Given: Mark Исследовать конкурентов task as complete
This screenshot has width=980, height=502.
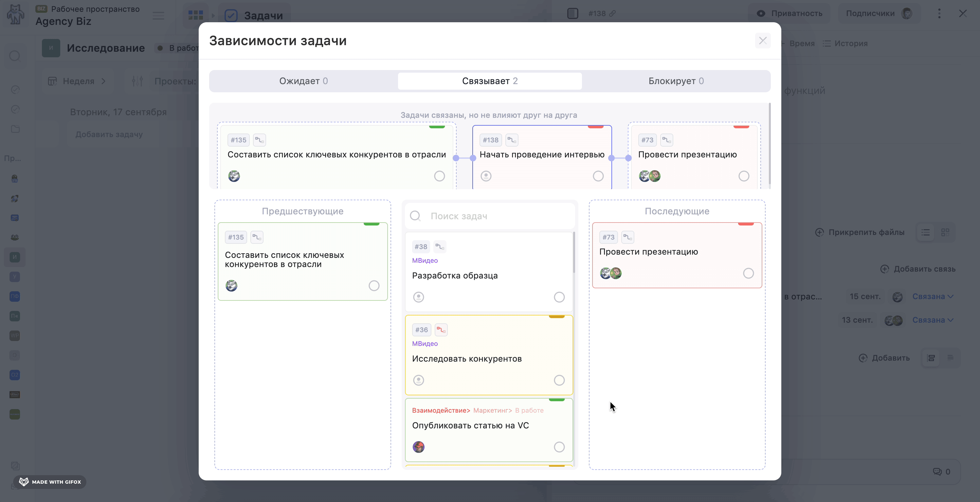Looking at the screenshot, I should [x=559, y=380].
